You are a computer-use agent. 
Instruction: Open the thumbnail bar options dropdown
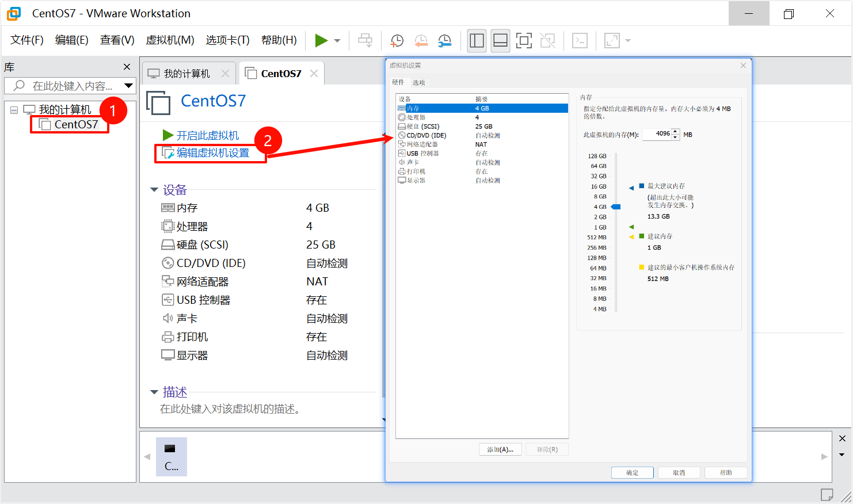click(x=842, y=455)
